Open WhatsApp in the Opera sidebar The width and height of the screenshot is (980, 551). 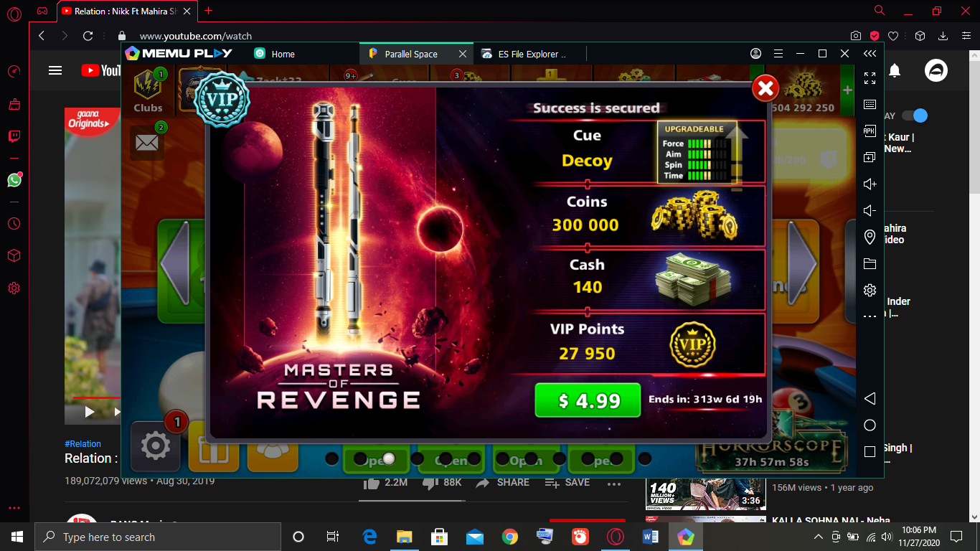(x=14, y=180)
